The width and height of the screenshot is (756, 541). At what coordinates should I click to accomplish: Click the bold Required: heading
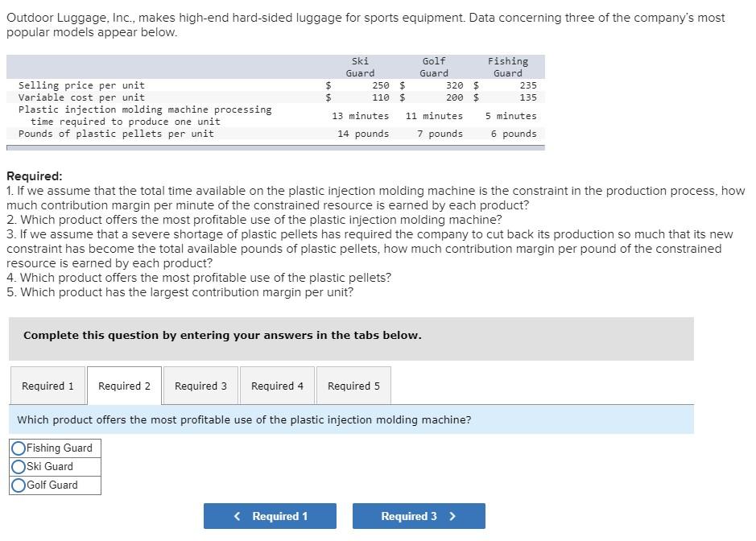click(x=34, y=176)
